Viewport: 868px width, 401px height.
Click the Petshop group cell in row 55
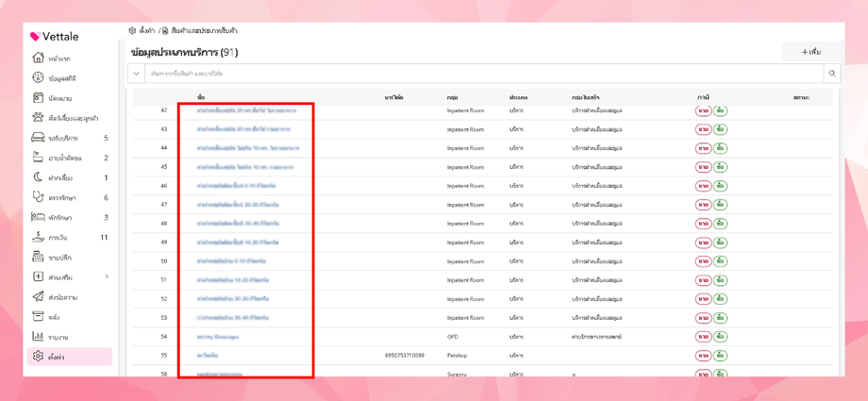(456, 355)
